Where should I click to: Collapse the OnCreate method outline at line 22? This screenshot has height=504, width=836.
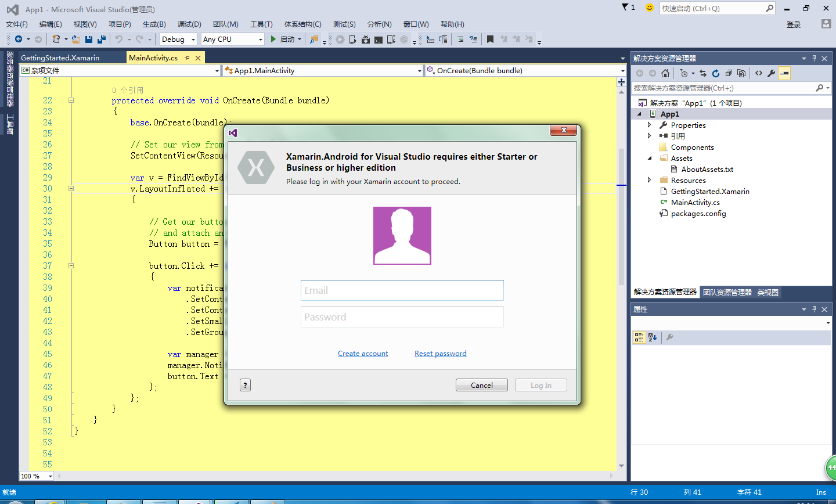tap(71, 100)
